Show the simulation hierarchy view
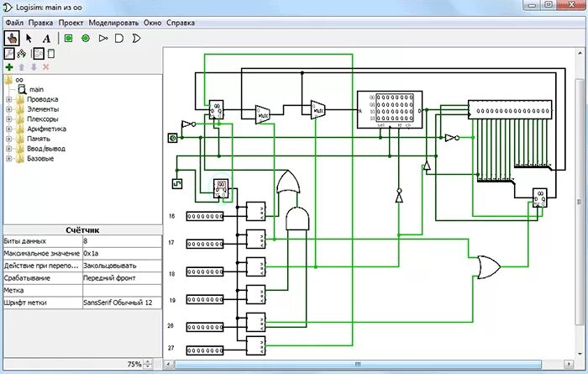This screenshot has width=588, height=374. (x=21, y=54)
